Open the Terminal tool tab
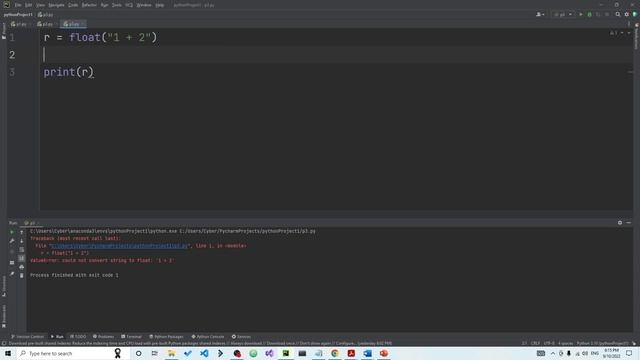This screenshot has height=360, width=640. click(x=131, y=337)
